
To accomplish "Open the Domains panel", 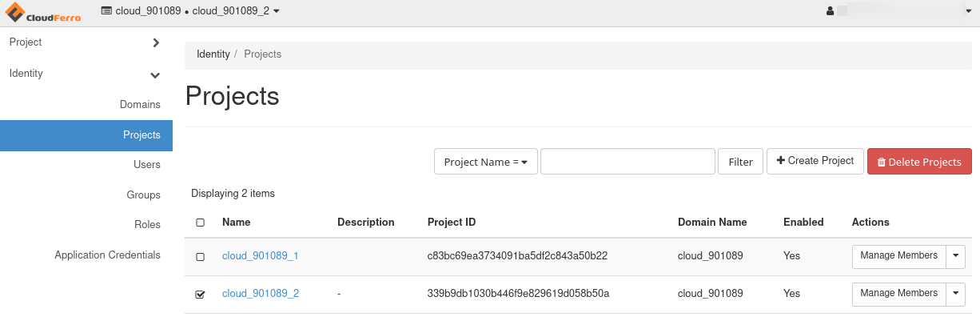I will click(x=140, y=105).
